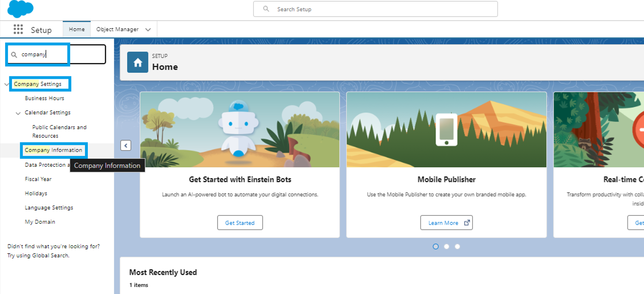Click the Setup Home house icon
The image size is (644, 294).
138,63
